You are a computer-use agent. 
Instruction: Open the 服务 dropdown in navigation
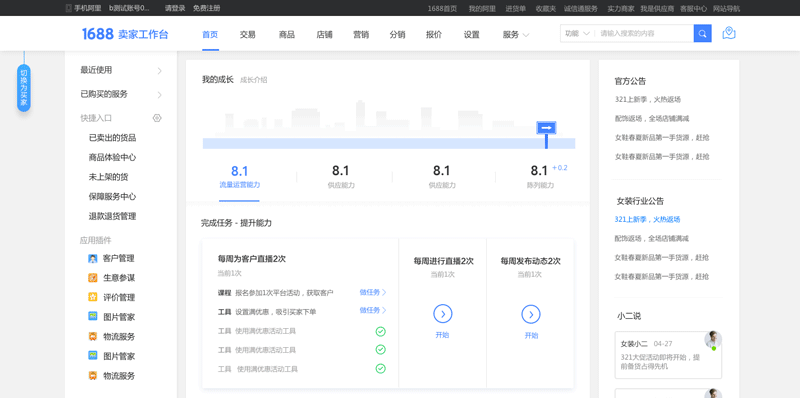point(516,35)
